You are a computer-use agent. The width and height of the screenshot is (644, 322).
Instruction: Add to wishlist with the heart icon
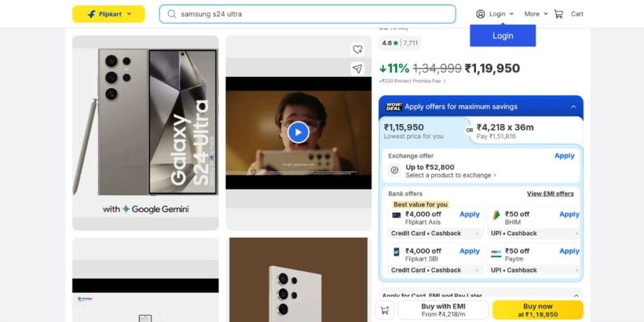[x=357, y=49]
